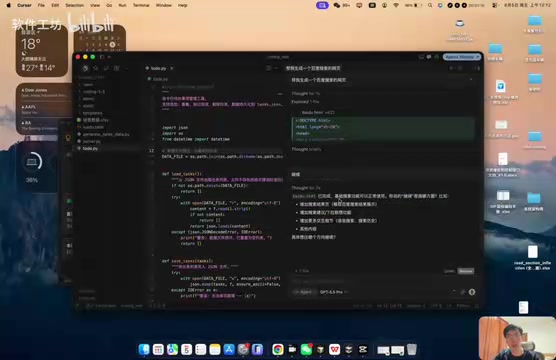Open the Trash in the Dock
This screenshot has height=360, width=556.
tap(412, 349)
